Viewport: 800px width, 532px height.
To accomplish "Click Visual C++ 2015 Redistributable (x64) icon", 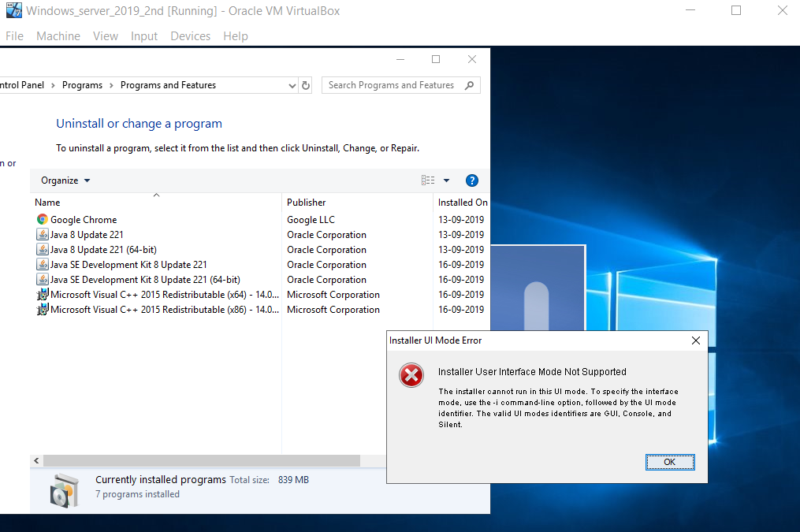I will pos(42,295).
